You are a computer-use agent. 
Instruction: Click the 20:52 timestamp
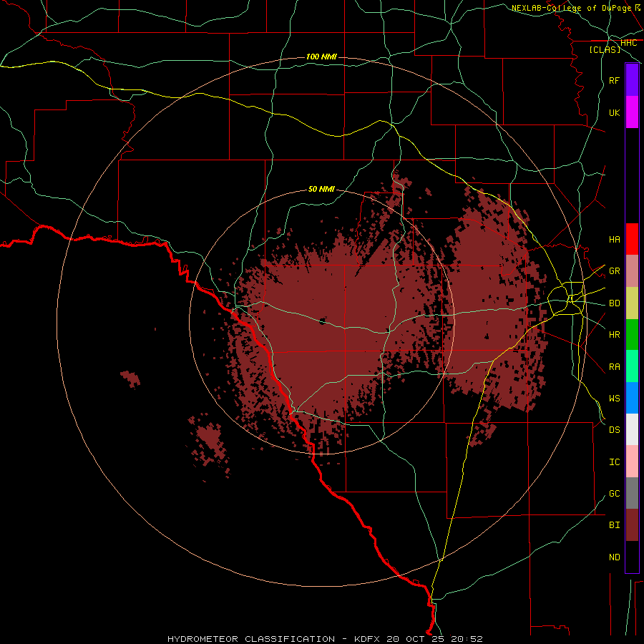tap(467, 639)
